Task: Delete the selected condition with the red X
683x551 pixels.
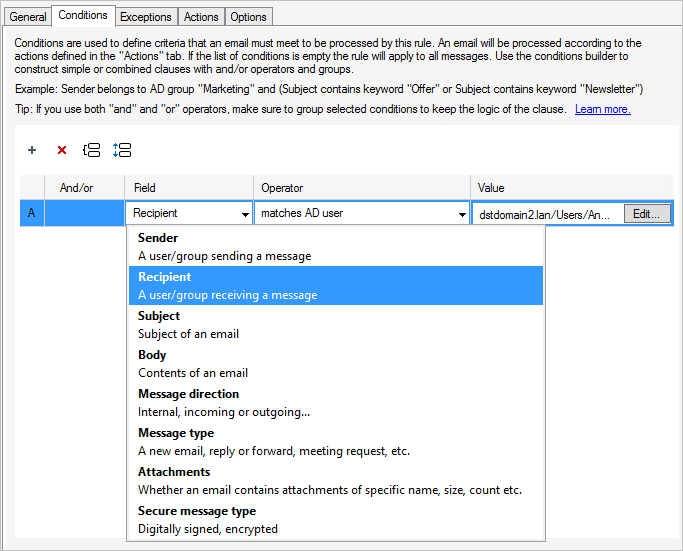Action: [62, 150]
